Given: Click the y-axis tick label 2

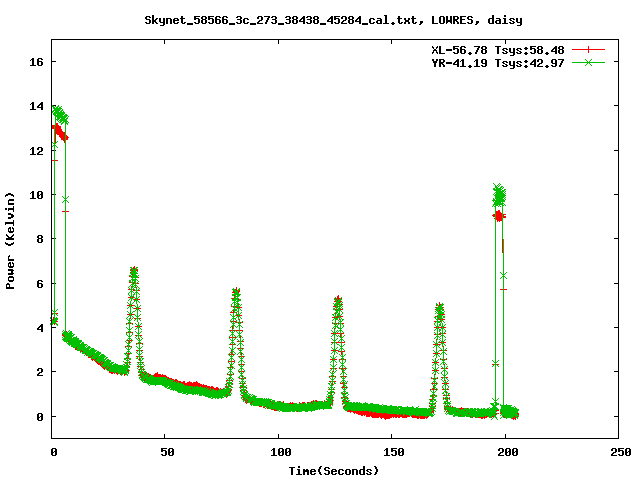Looking at the screenshot, I should pos(40,372).
